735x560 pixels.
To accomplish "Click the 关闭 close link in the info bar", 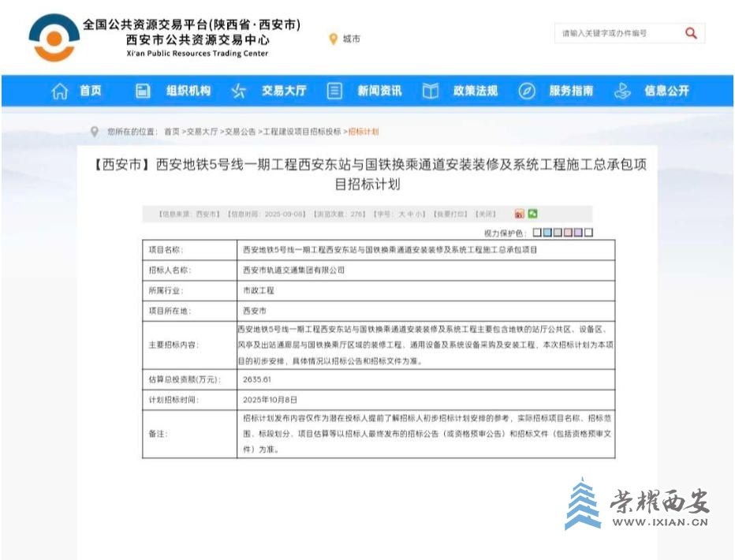I will pyautogui.click(x=485, y=215).
